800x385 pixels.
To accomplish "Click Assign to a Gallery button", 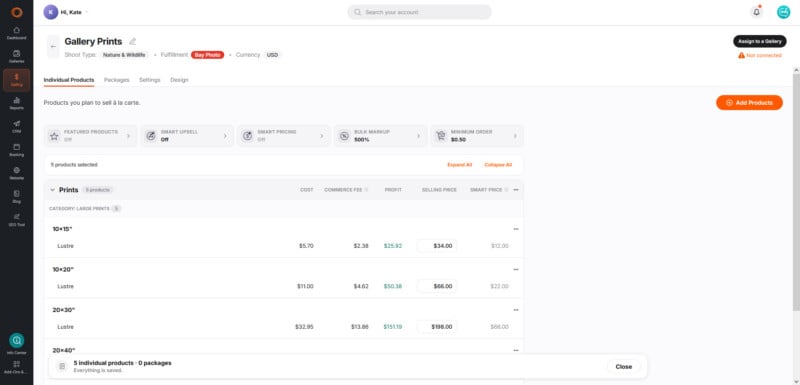I will click(x=760, y=41).
